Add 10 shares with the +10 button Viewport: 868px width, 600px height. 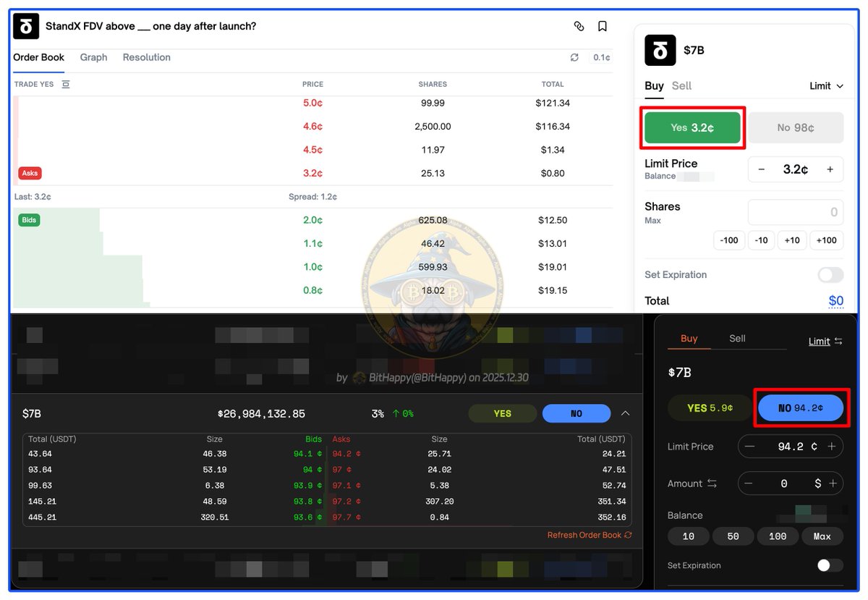click(792, 240)
